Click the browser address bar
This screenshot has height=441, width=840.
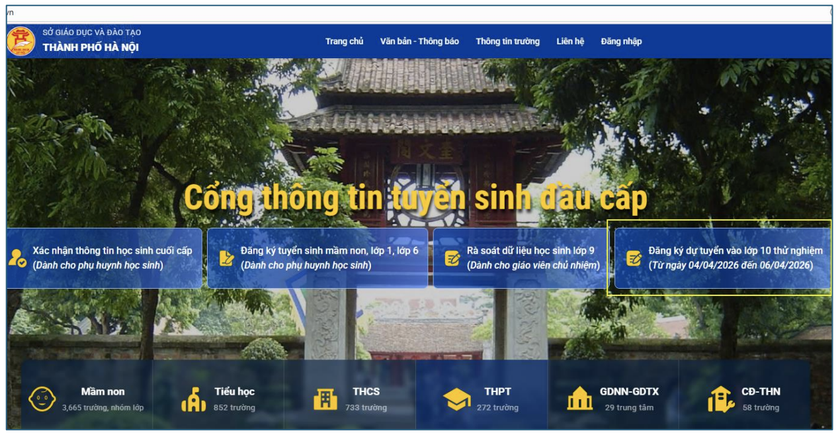419,13
